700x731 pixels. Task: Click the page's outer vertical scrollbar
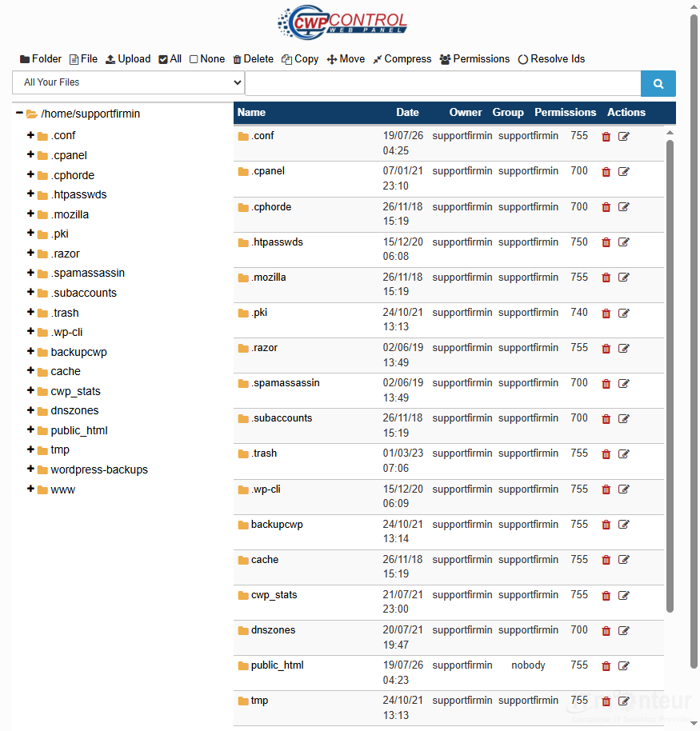[x=694, y=341]
